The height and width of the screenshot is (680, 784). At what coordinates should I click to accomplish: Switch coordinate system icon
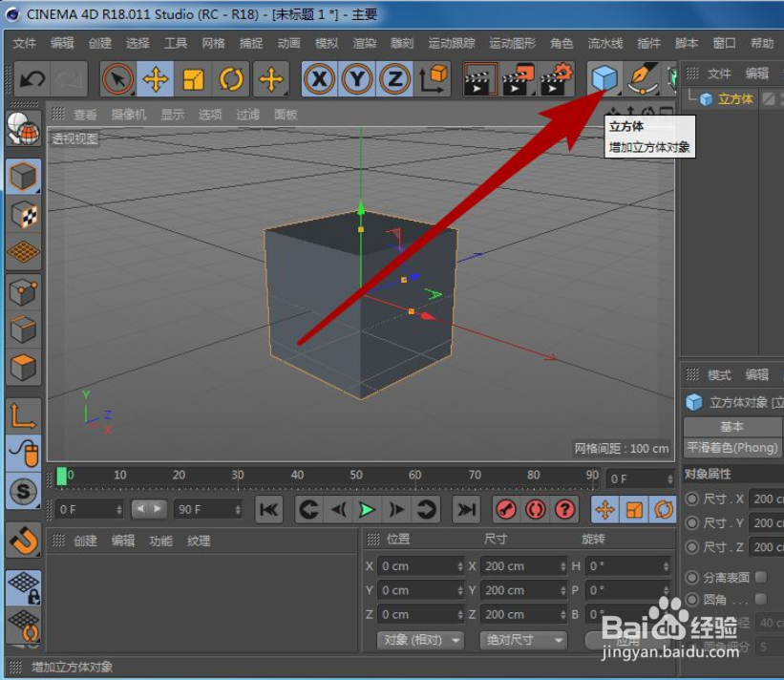(433, 78)
